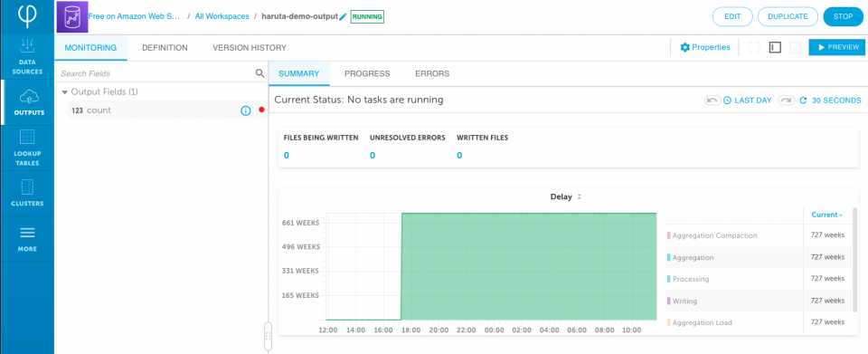This screenshot has width=868, height=354.
Task: Click the 727 weeks value for Writing
Action: tap(827, 301)
